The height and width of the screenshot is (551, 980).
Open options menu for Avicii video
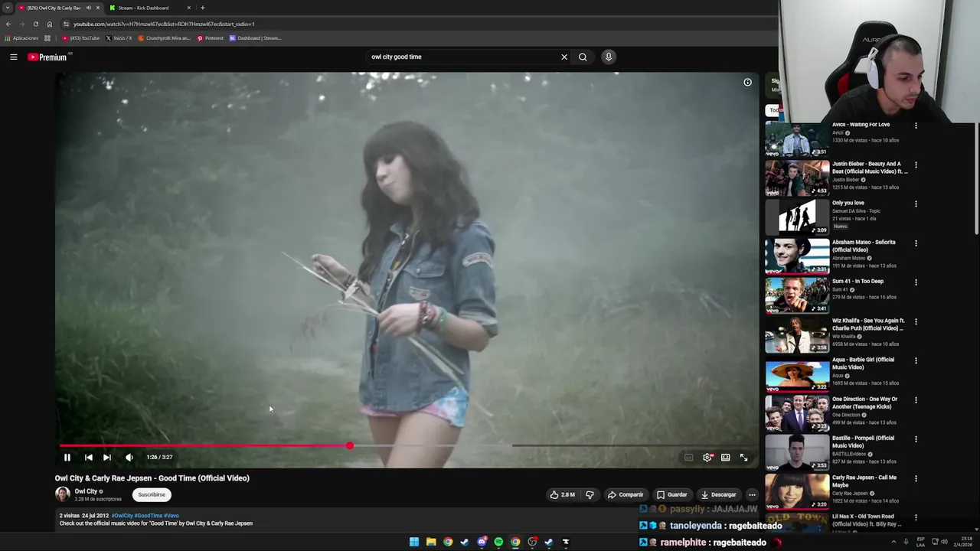(x=916, y=126)
